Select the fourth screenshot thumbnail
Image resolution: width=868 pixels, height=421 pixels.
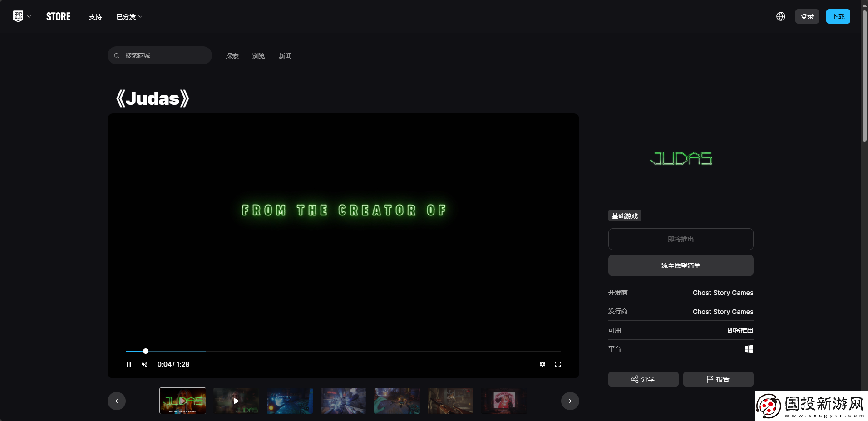(343, 401)
